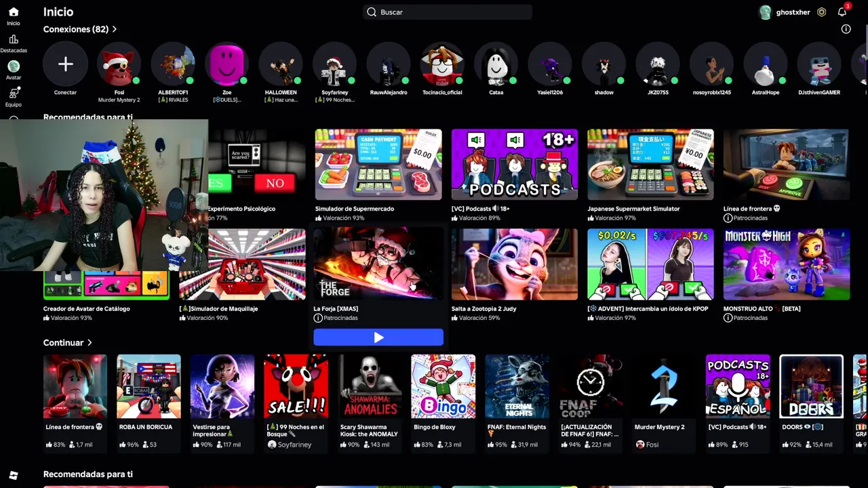Viewport: 868px width, 488px height.
Task: Open Japanese Supermarket Simulator thumbnail
Action: [x=650, y=164]
